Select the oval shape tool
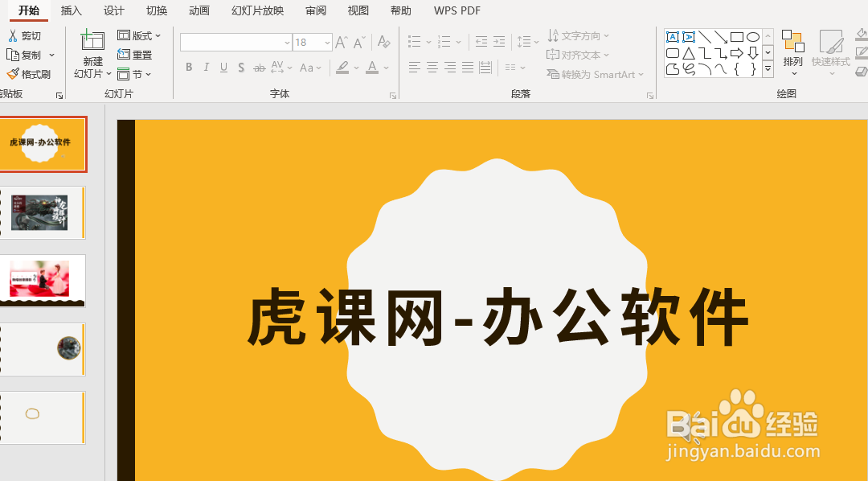The image size is (868, 481). tap(753, 36)
